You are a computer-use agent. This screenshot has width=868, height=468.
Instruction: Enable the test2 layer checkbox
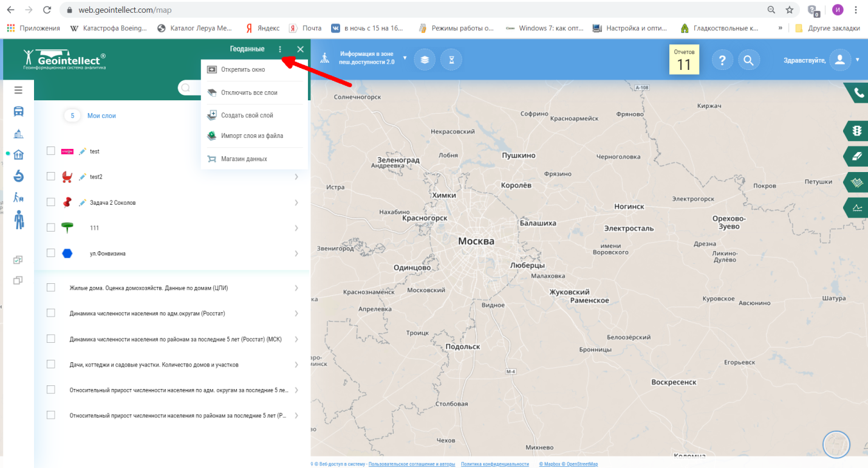tap(51, 176)
